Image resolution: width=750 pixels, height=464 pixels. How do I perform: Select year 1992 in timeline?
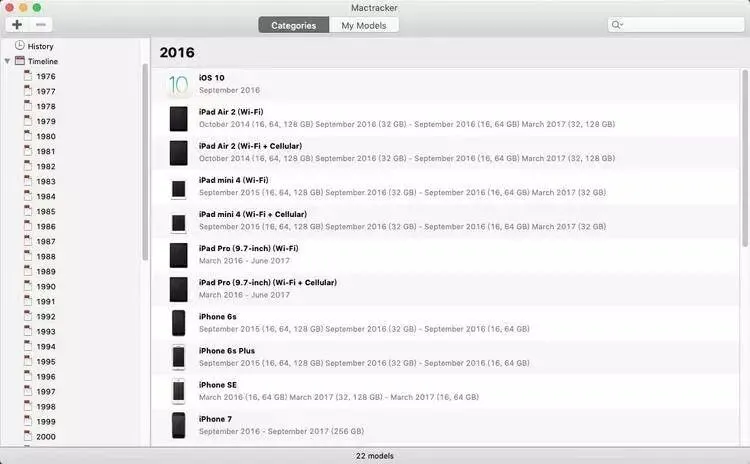coord(46,317)
